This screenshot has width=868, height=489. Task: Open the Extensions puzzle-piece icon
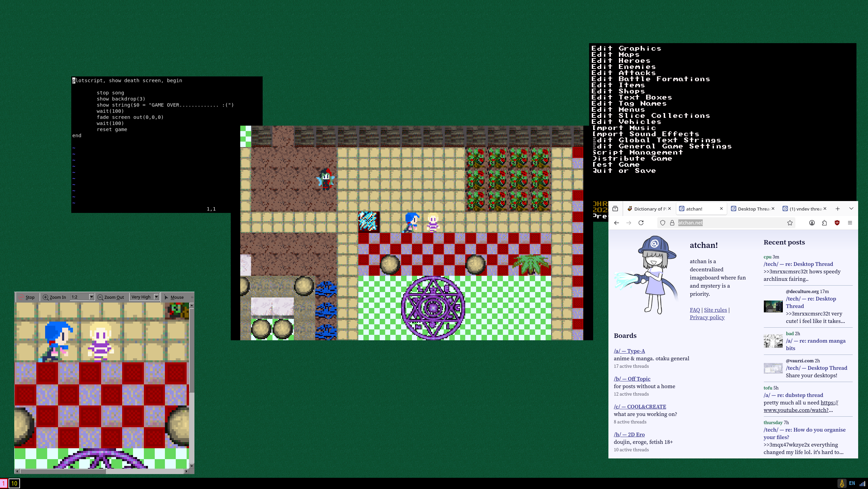coord(825,223)
